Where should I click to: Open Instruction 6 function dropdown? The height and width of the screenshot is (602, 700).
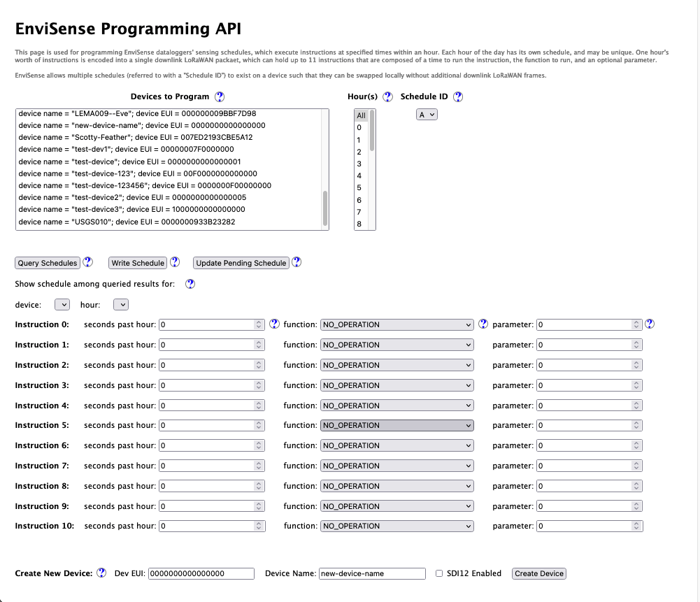click(397, 445)
